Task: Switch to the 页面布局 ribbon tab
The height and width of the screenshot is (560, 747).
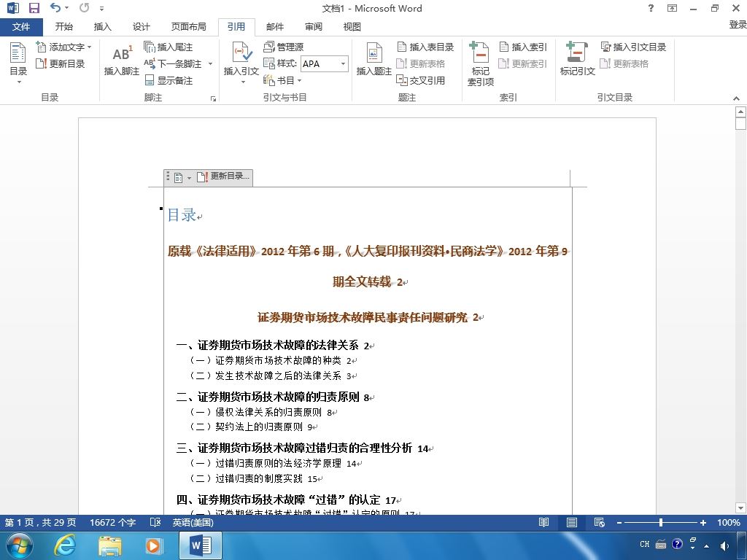Action: 189,27
